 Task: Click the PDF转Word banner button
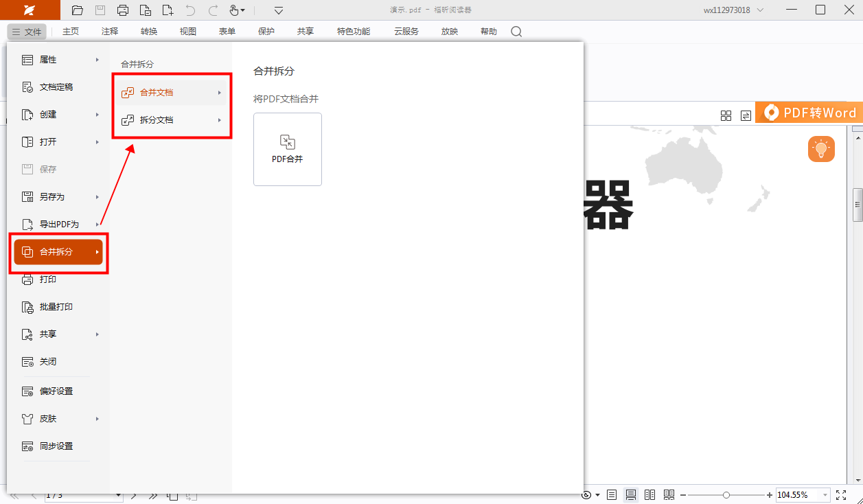tap(810, 113)
